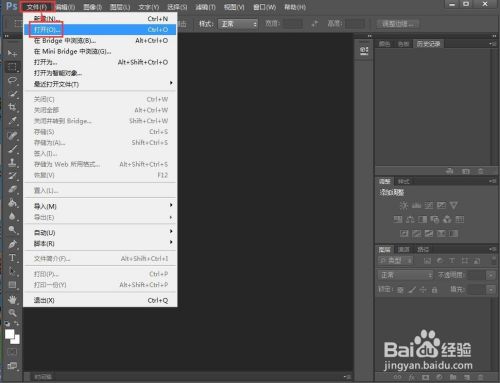Viewport: 500px width, 383px height.
Task: Toggle Quick Mask mode
Action: (12, 352)
